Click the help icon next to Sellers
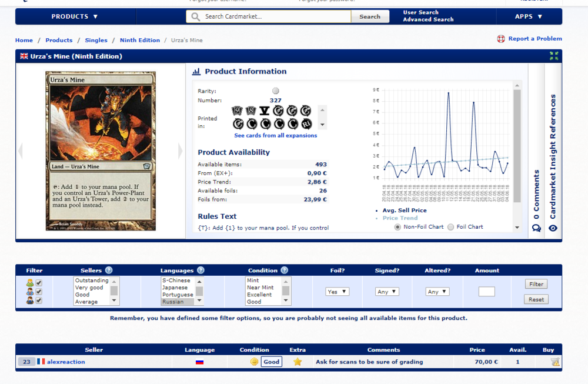Viewport: 588px width, 384px height. click(109, 271)
